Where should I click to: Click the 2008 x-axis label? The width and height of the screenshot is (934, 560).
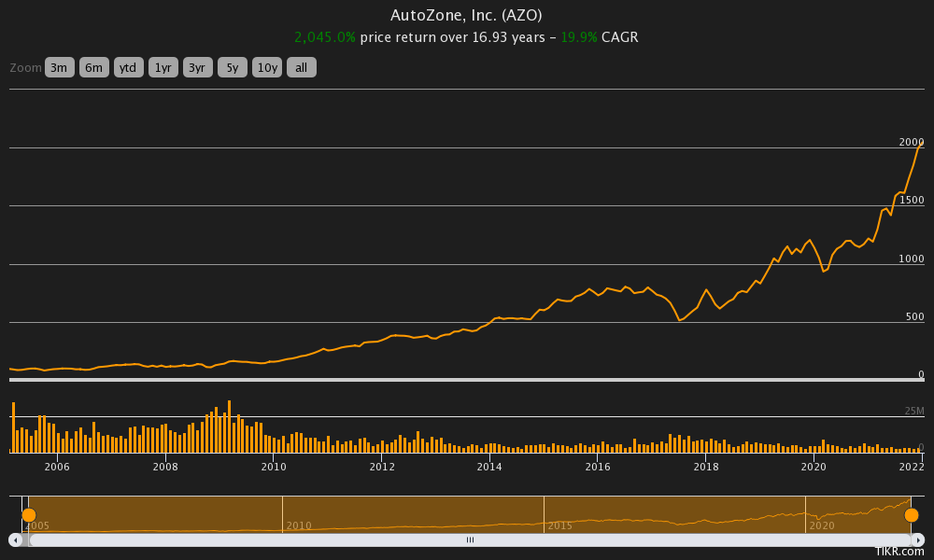tap(165, 467)
